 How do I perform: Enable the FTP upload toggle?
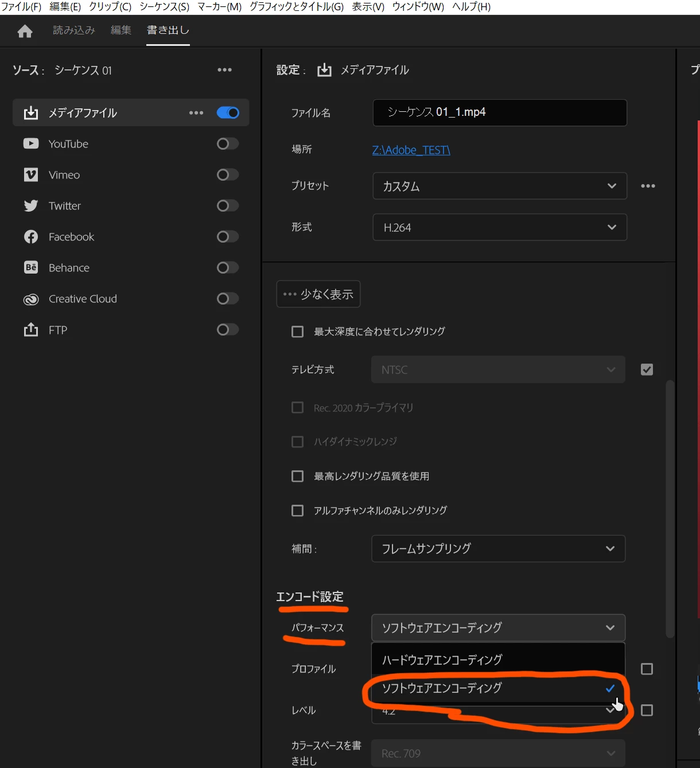pyautogui.click(x=228, y=330)
